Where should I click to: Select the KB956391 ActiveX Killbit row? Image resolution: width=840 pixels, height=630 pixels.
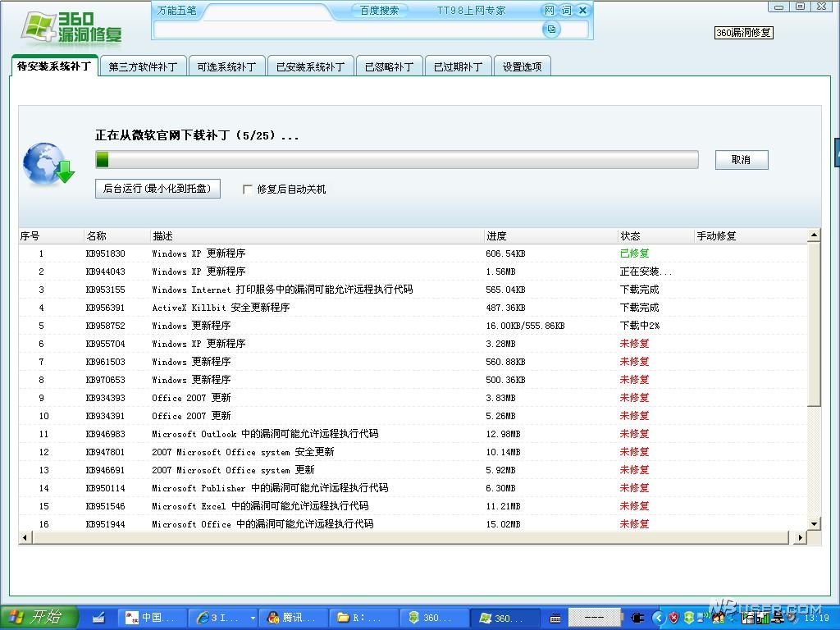pos(413,308)
